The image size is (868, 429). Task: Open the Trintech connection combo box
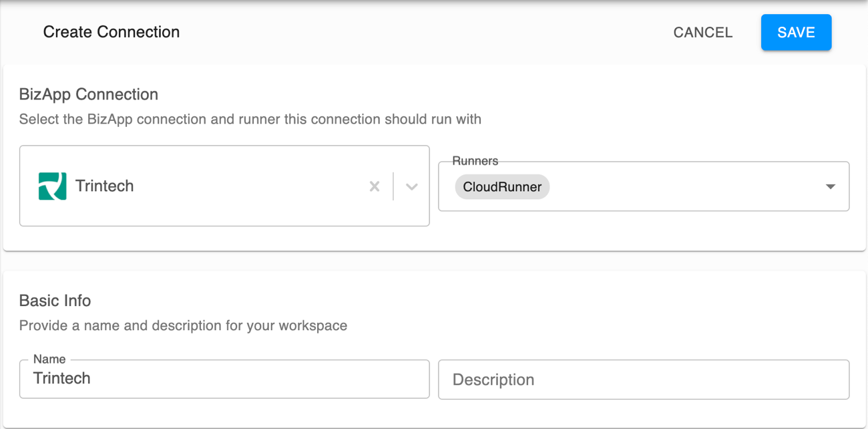(x=224, y=186)
